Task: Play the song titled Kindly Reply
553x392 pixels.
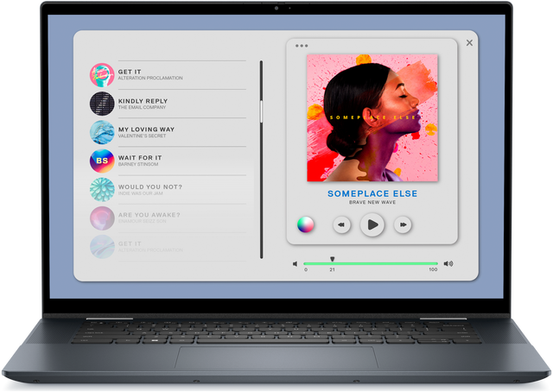Action: click(143, 101)
